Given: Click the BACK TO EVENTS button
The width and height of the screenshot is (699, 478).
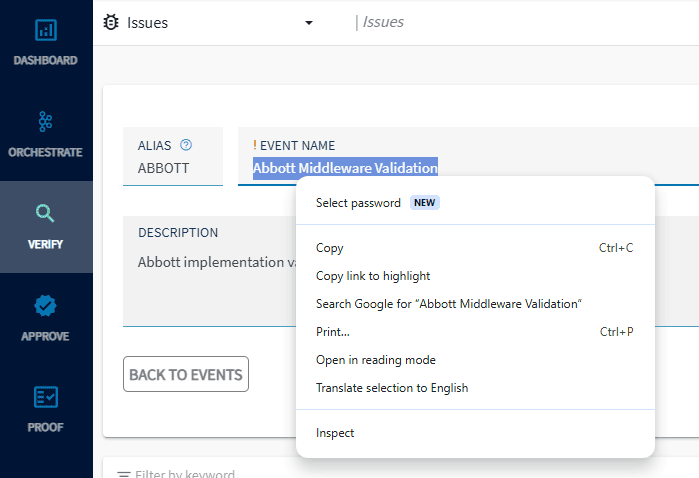Looking at the screenshot, I should tap(186, 374).
